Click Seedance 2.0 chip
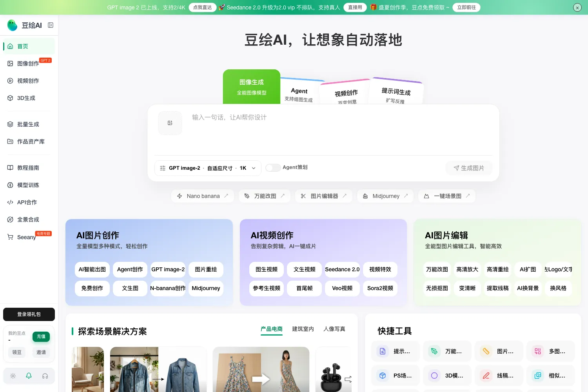The width and height of the screenshot is (588, 392). point(342,269)
